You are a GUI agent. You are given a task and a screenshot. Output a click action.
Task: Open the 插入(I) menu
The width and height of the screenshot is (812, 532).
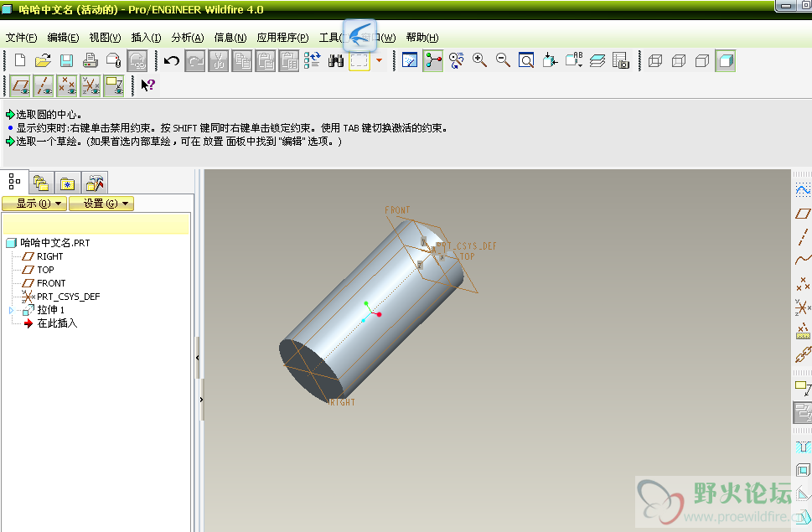pos(146,37)
